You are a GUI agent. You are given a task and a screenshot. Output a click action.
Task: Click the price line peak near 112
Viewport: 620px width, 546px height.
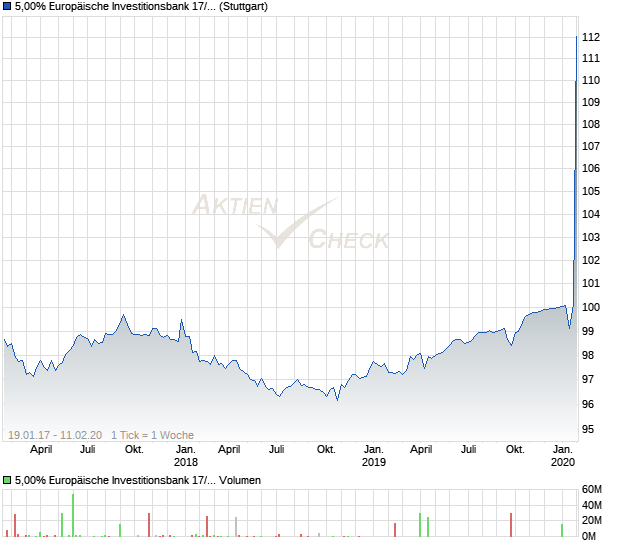pos(577,37)
